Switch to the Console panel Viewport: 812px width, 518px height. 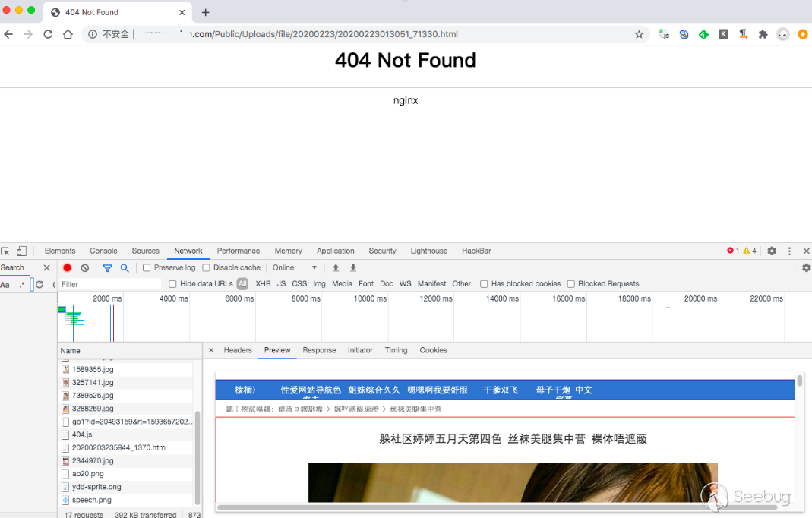(103, 251)
